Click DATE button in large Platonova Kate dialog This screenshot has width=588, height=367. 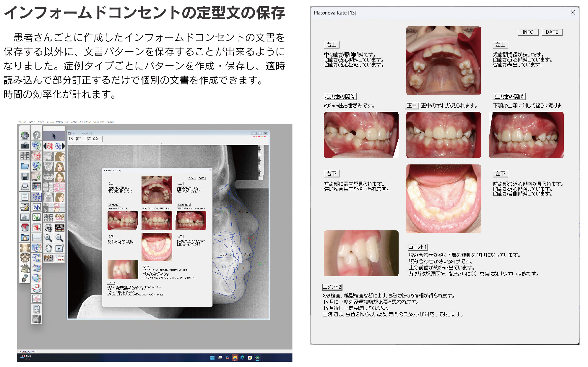[552, 32]
